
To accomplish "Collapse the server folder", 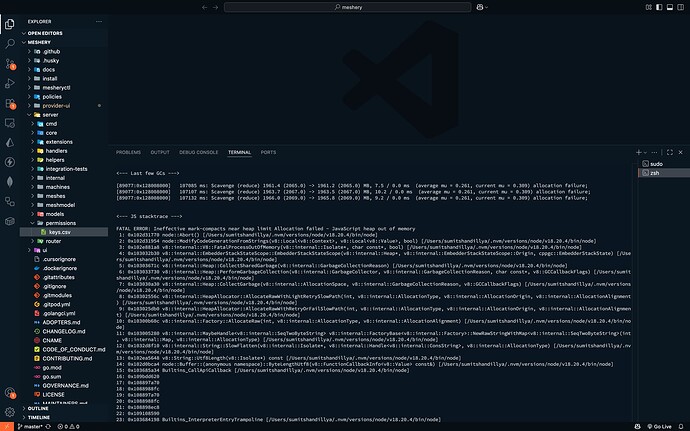I will 64,114.
